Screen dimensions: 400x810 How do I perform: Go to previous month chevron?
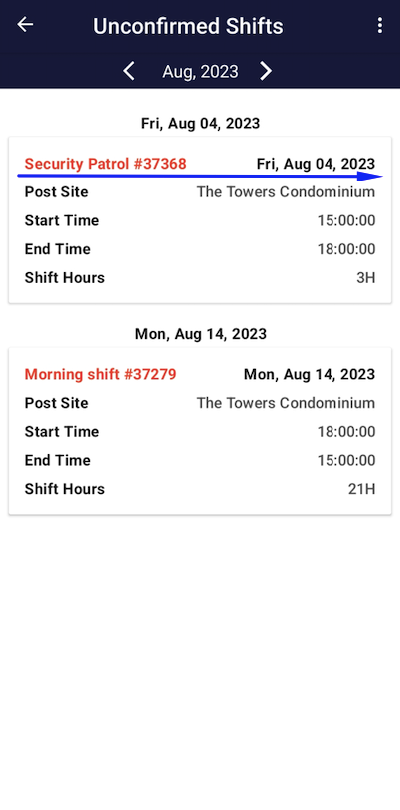[x=129, y=71]
